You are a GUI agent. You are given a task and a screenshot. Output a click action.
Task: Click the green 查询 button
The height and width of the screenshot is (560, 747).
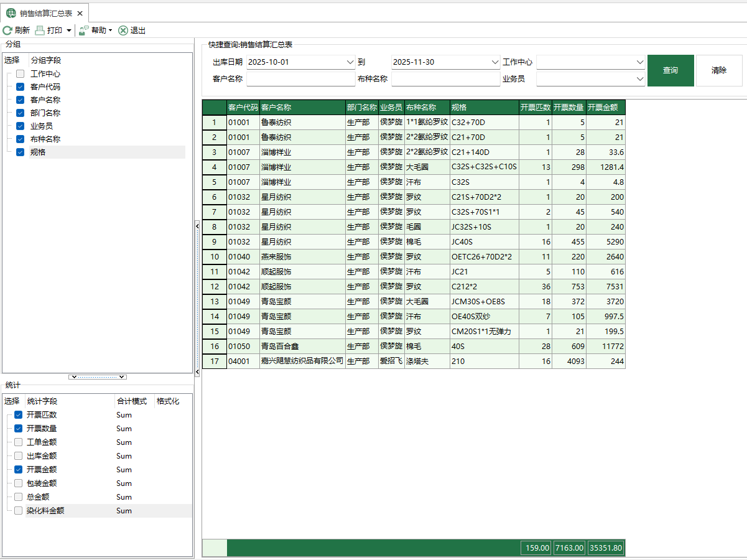pyautogui.click(x=670, y=70)
